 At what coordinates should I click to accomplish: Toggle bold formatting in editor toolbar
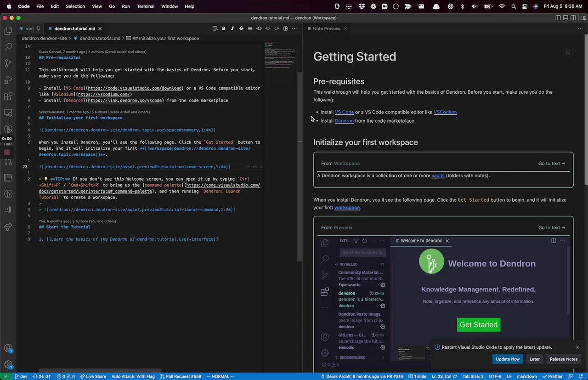(x=224, y=28)
